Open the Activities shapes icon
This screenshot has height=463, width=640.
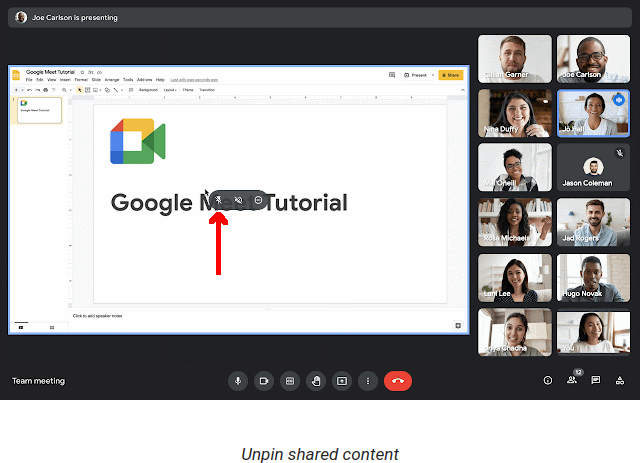pyautogui.click(x=620, y=381)
